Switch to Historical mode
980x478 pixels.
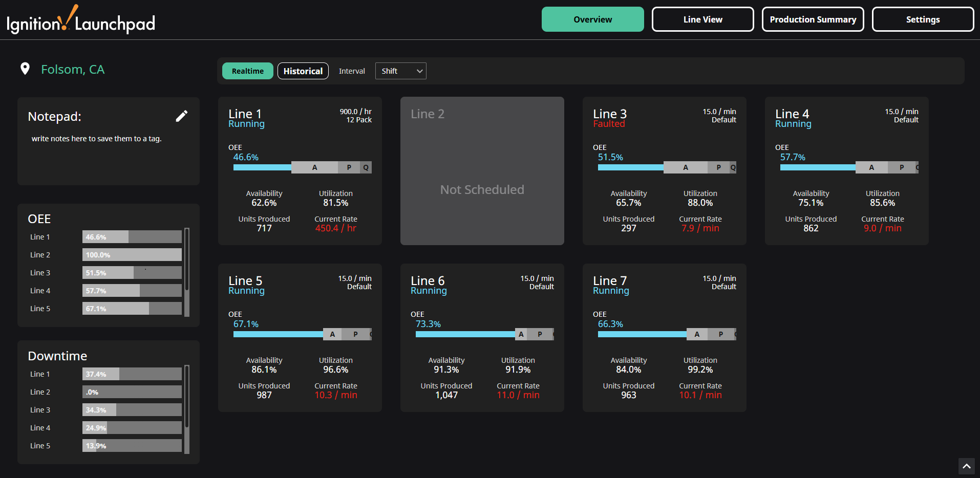[x=303, y=71]
